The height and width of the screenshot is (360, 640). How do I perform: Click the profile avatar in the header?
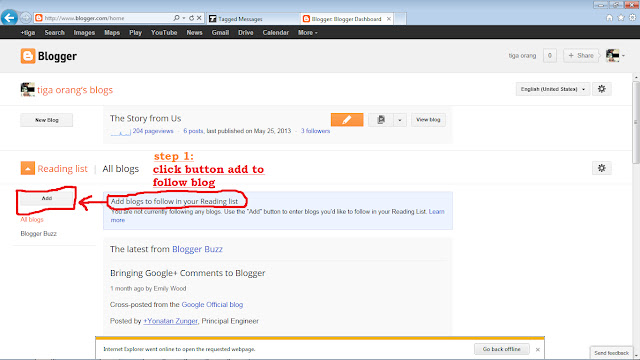click(x=613, y=56)
